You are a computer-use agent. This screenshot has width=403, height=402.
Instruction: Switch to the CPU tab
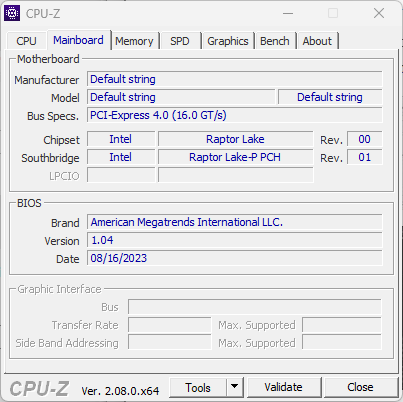[26, 41]
